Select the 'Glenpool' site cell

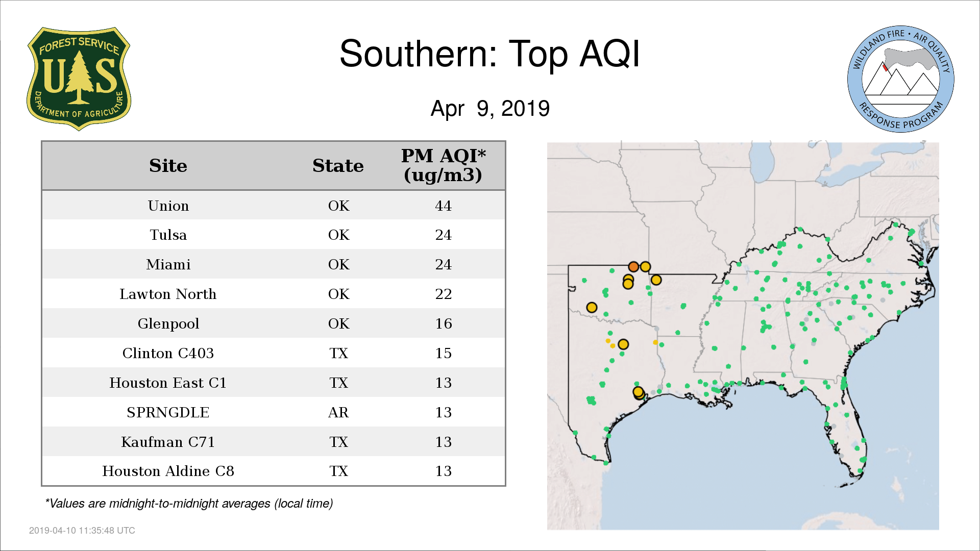168,324
